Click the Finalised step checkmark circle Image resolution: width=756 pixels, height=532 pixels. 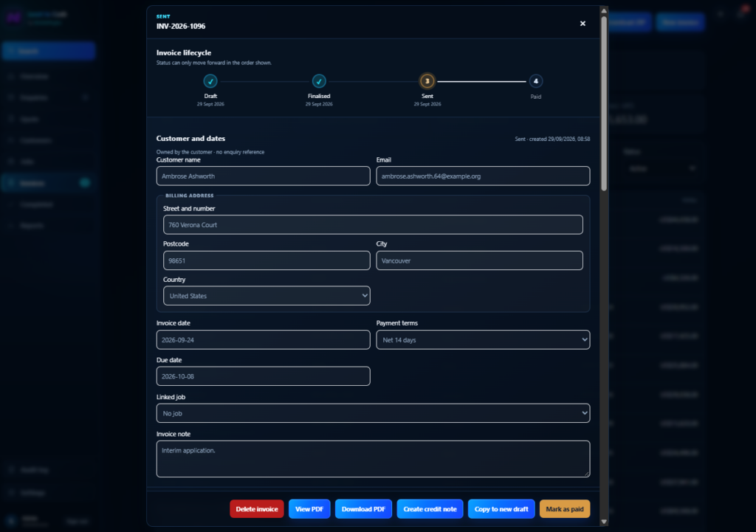(319, 81)
